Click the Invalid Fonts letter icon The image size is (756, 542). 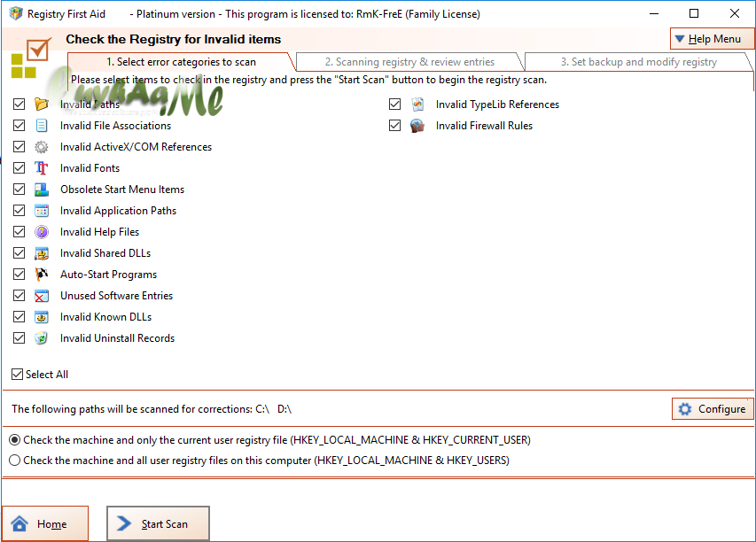tap(42, 167)
